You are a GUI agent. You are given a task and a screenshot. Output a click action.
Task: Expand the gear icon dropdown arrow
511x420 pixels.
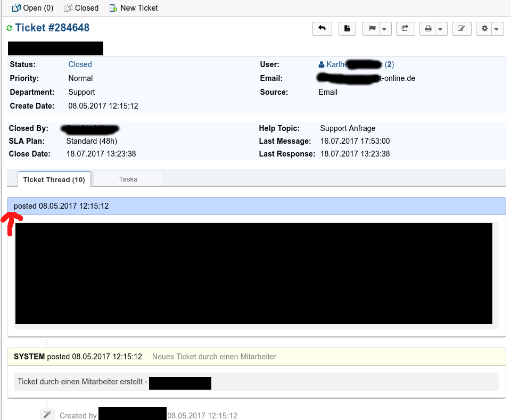pyautogui.click(x=496, y=28)
